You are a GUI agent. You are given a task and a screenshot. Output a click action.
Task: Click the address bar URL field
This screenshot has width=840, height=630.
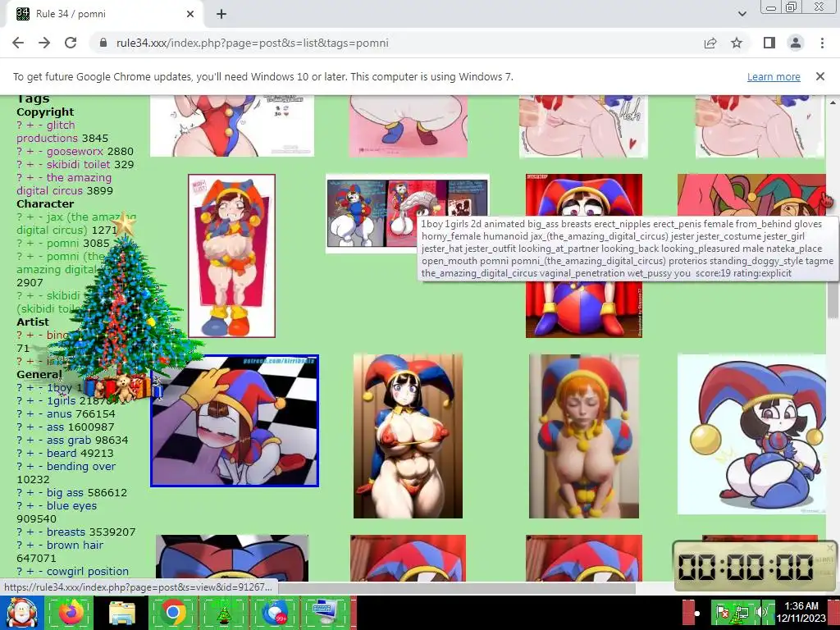tap(395, 43)
